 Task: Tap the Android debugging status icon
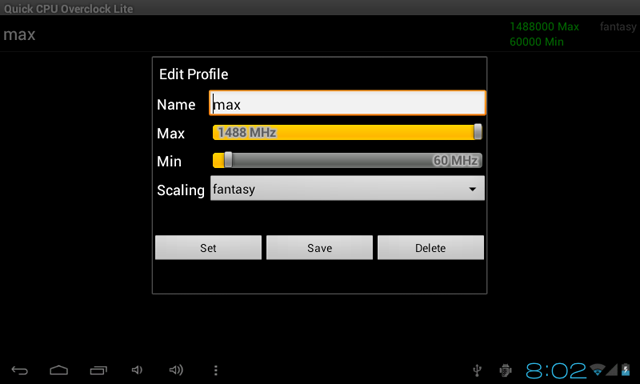click(x=505, y=371)
